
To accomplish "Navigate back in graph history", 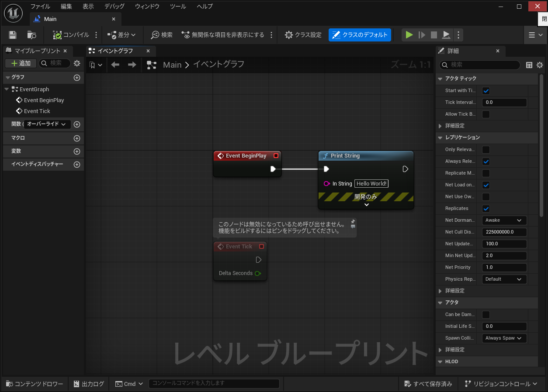I will (x=115, y=65).
